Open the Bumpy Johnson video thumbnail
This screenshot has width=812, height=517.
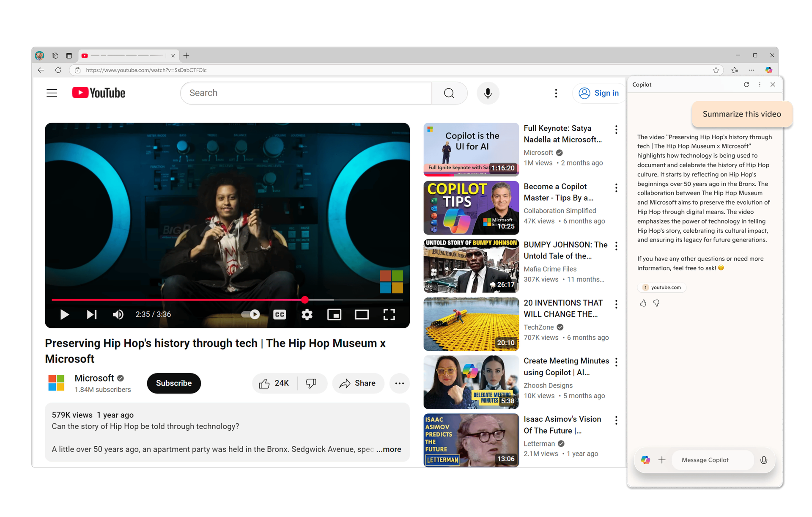[471, 266]
